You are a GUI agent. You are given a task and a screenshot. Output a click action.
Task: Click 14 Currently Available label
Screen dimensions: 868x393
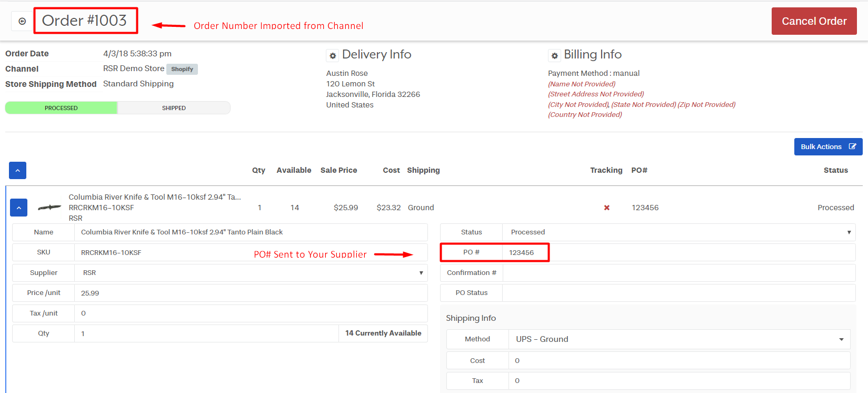click(383, 333)
